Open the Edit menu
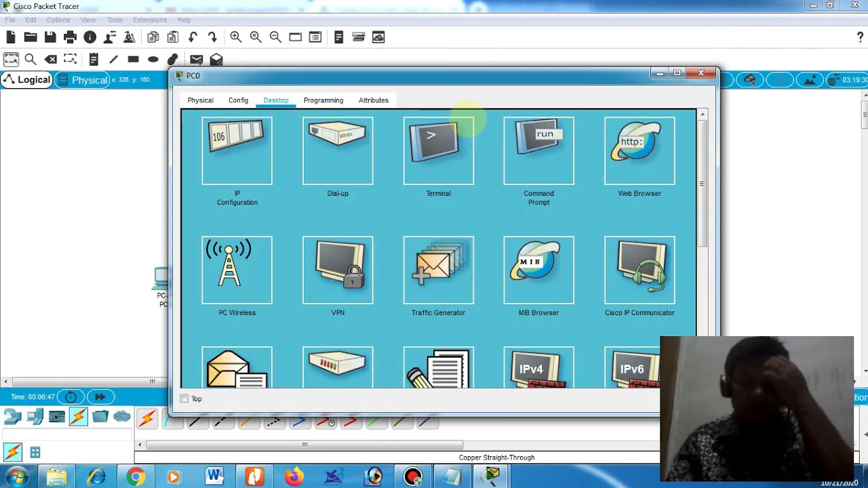Screen dimensions: 868x488 coord(31,20)
